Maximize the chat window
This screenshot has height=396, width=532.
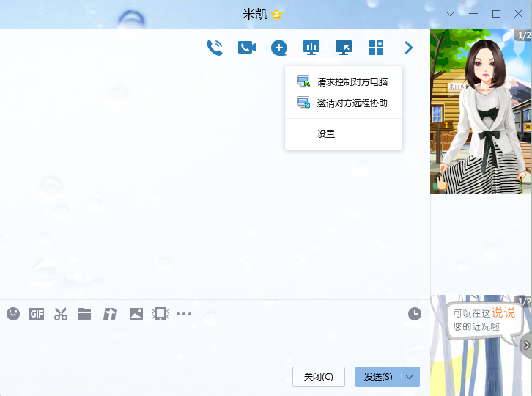point(496,14)
